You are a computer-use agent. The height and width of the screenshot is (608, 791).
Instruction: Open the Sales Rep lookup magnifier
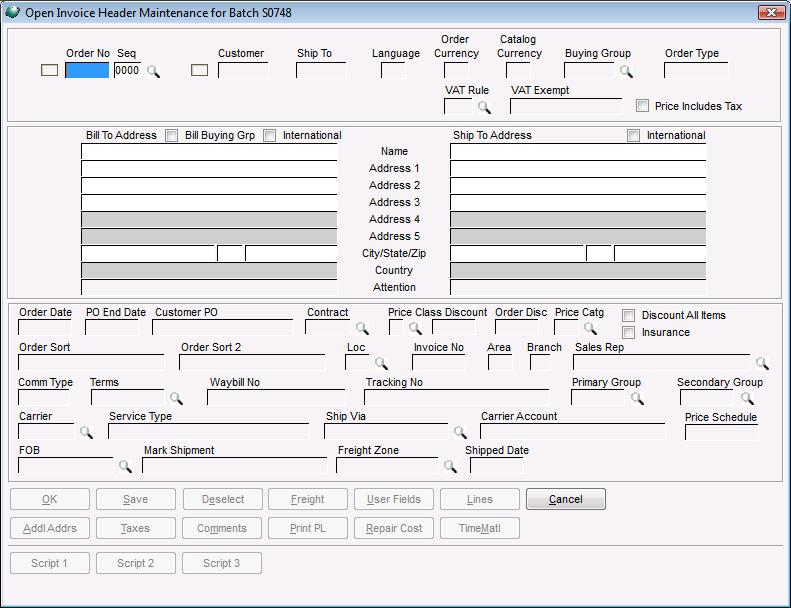click(x=762, y=363)
